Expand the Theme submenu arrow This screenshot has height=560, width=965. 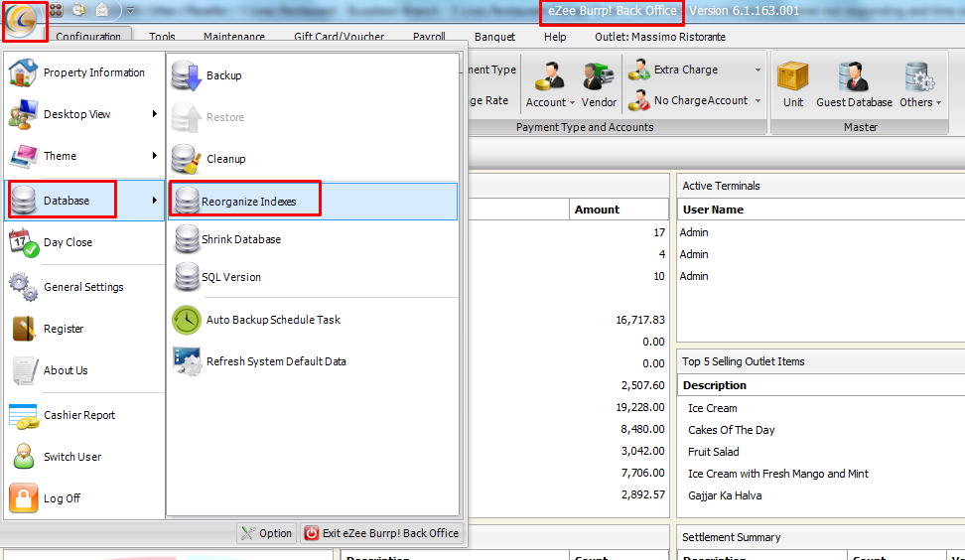(155, 156)
